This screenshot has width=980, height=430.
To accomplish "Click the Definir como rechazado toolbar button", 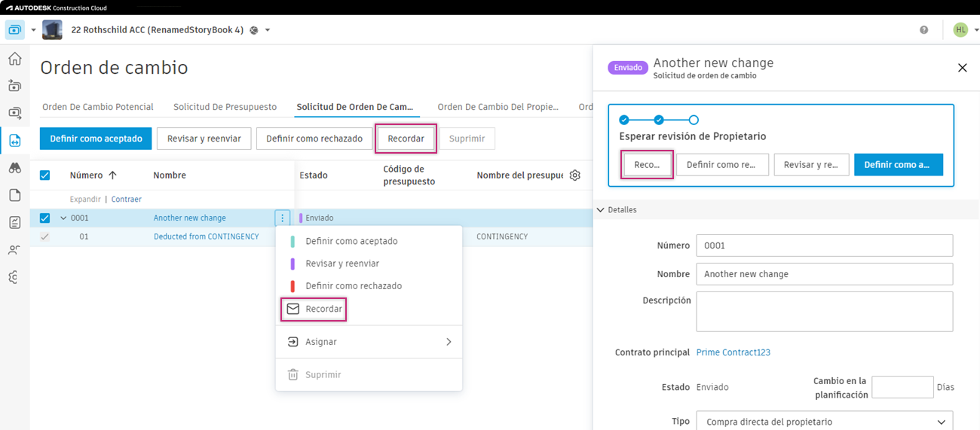I will 314,139.
